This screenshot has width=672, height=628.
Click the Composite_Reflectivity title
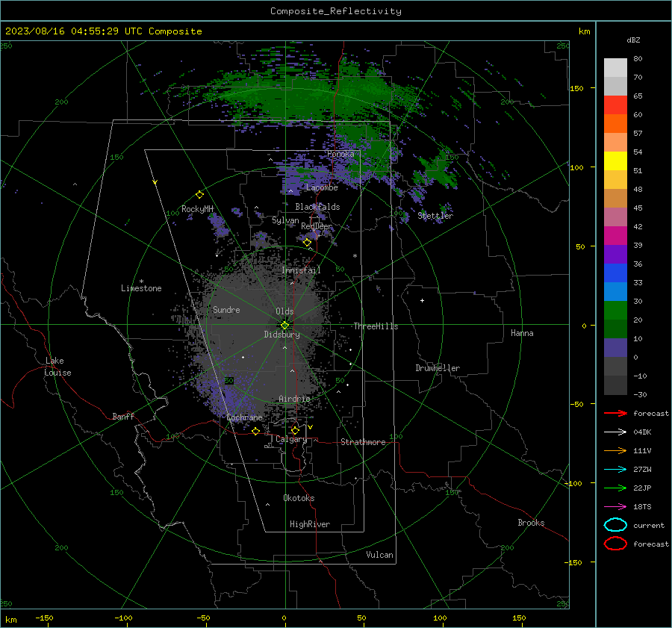click(336, 11)
